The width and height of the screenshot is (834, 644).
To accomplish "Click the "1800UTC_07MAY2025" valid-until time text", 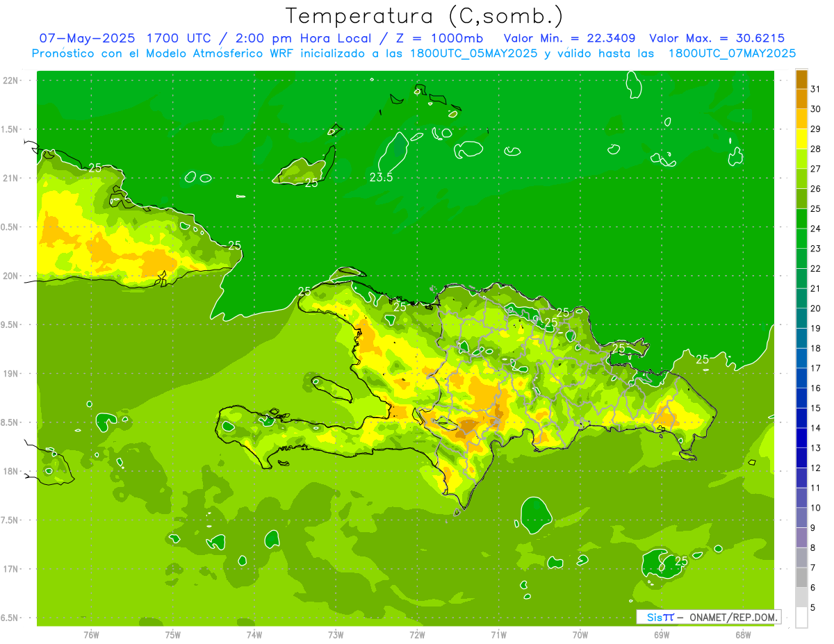I will [x=732, y=53].
